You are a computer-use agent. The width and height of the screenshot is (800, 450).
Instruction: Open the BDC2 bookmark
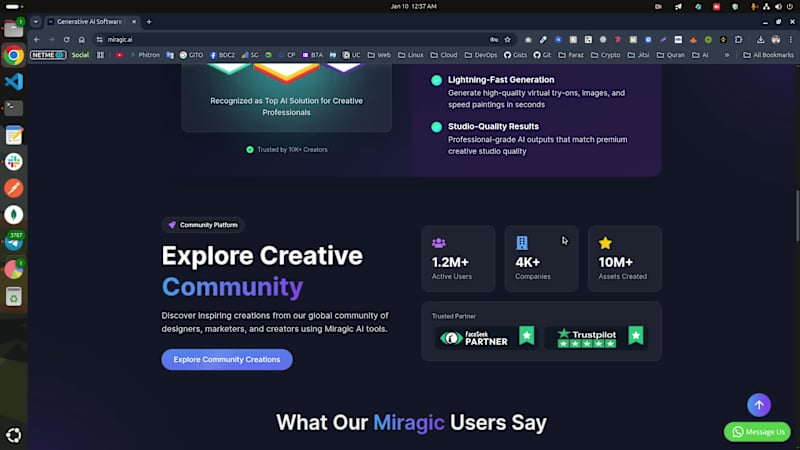pos(222,55)
